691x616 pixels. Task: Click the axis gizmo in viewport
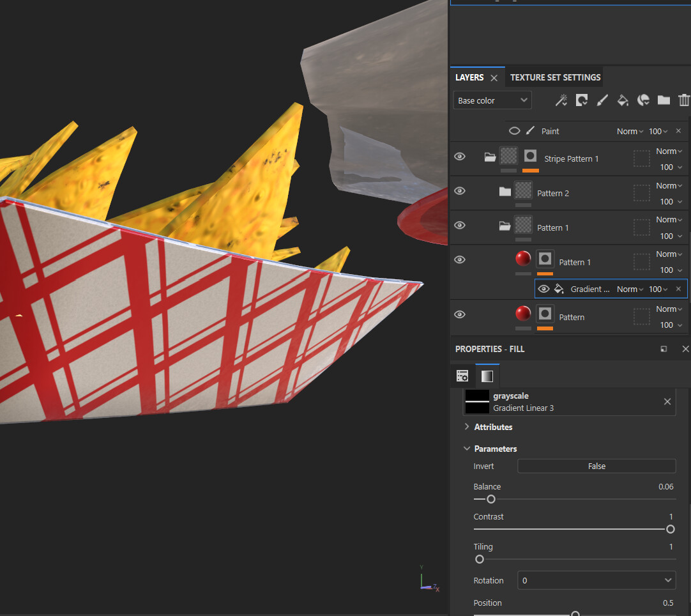pyautogui.click(x=430, y=579)
